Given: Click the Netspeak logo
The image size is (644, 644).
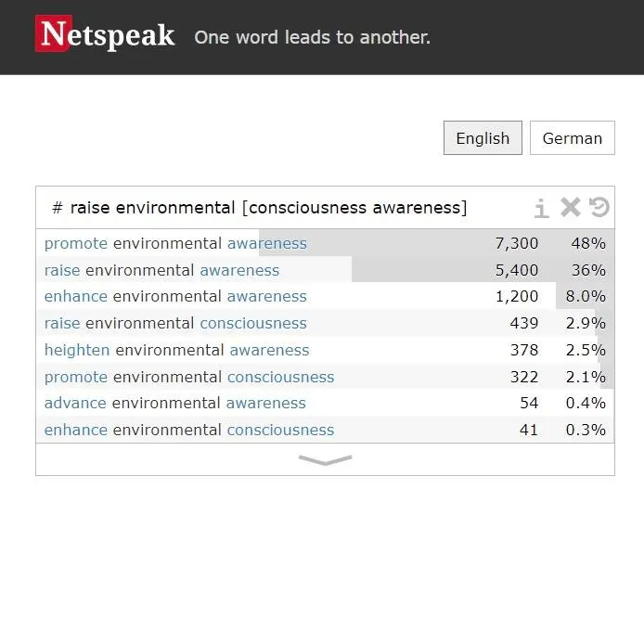Looking at the screenshot, I should point(105,35).
